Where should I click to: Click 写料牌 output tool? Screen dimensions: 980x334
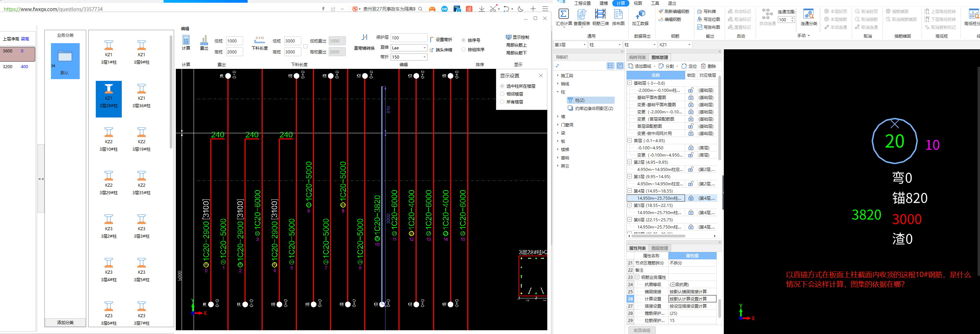pos(706,11)
